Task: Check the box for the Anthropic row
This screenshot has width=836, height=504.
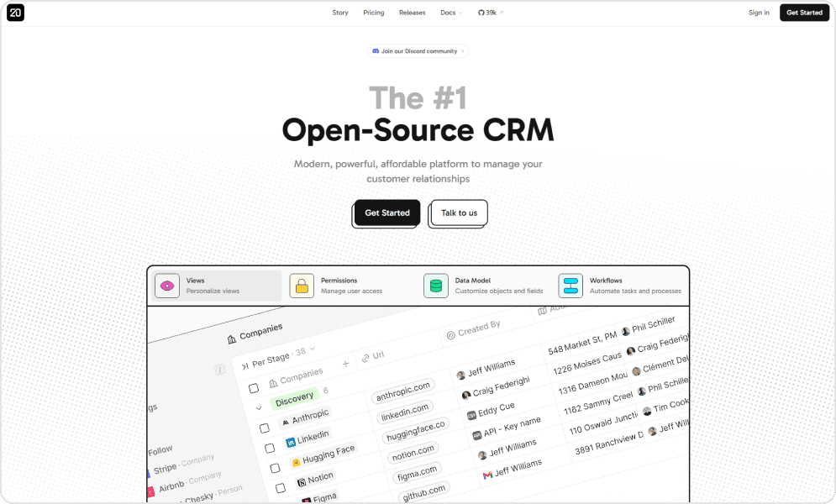Action: click(264, 428)
